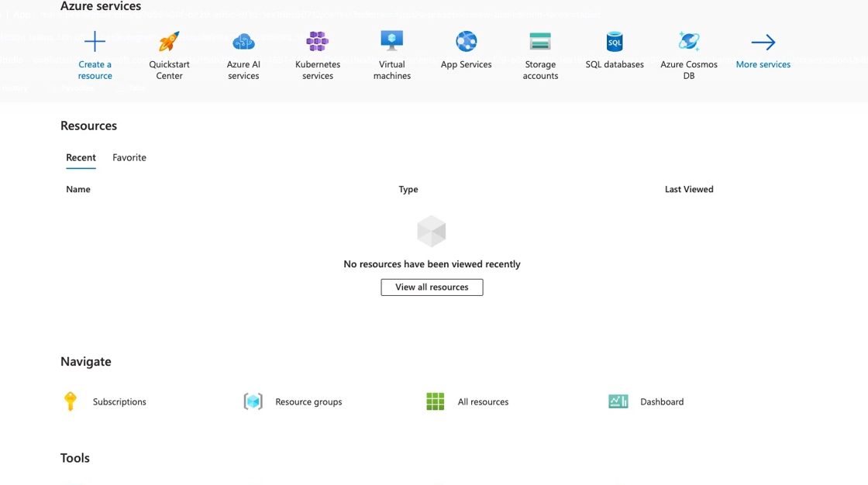Open the Virtual machines service

[391, 52]
